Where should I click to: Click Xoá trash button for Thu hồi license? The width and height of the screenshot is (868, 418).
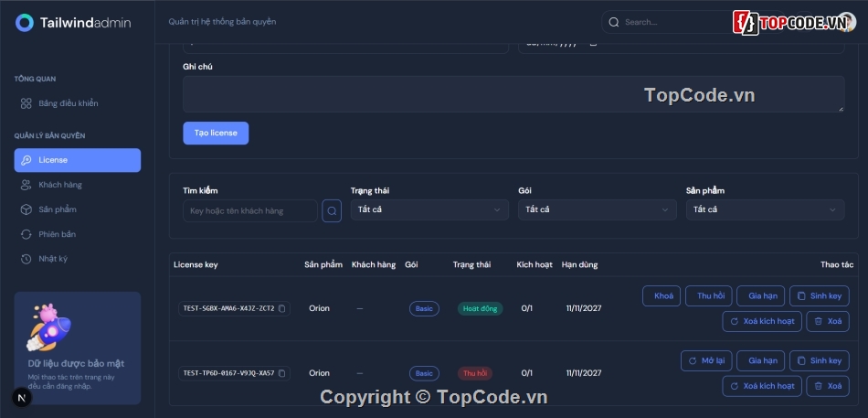(x=828, y=386)
